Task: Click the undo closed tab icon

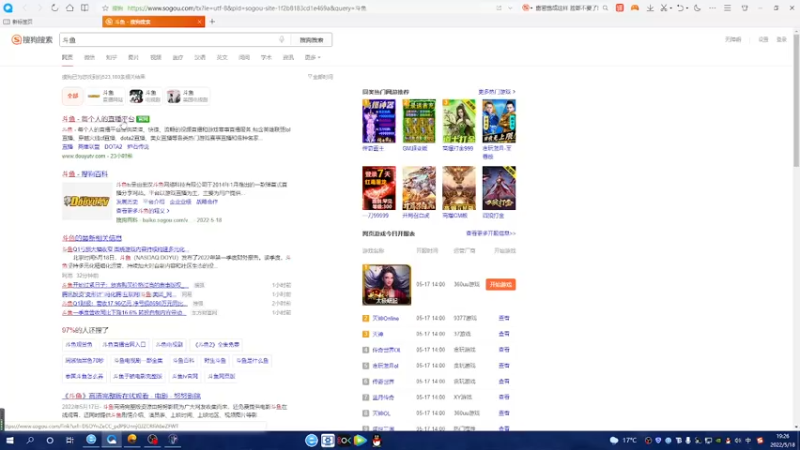Action: point(680,8)
